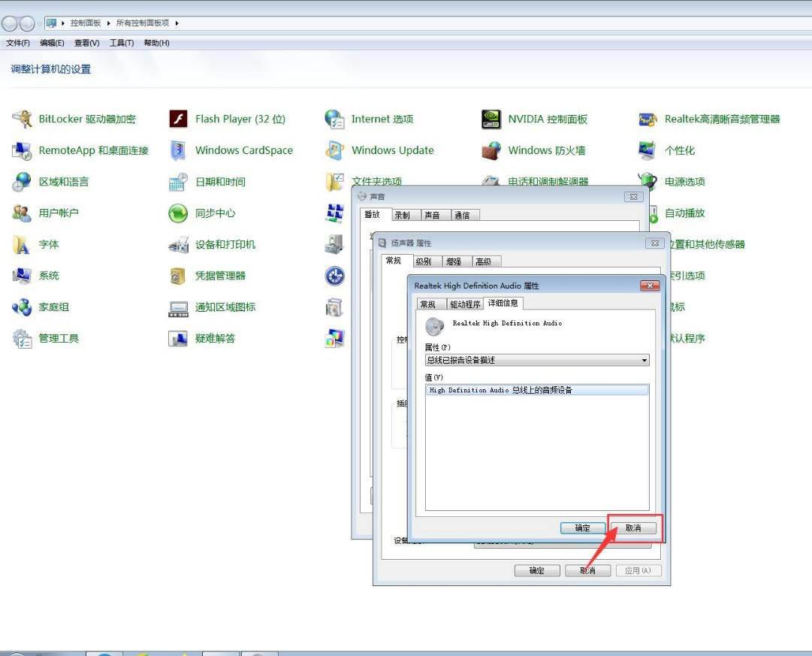Click Realtek高清晰音频管理器 icon

tap(647, 119)
